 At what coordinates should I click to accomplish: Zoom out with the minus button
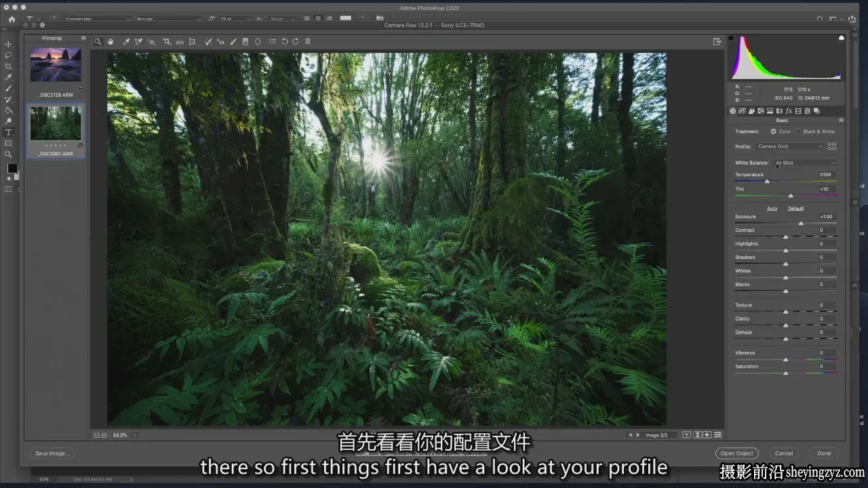[x=96, y=435]
